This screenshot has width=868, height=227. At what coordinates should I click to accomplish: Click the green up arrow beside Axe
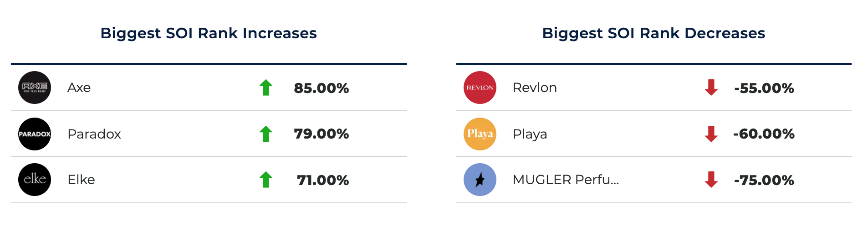266,88
